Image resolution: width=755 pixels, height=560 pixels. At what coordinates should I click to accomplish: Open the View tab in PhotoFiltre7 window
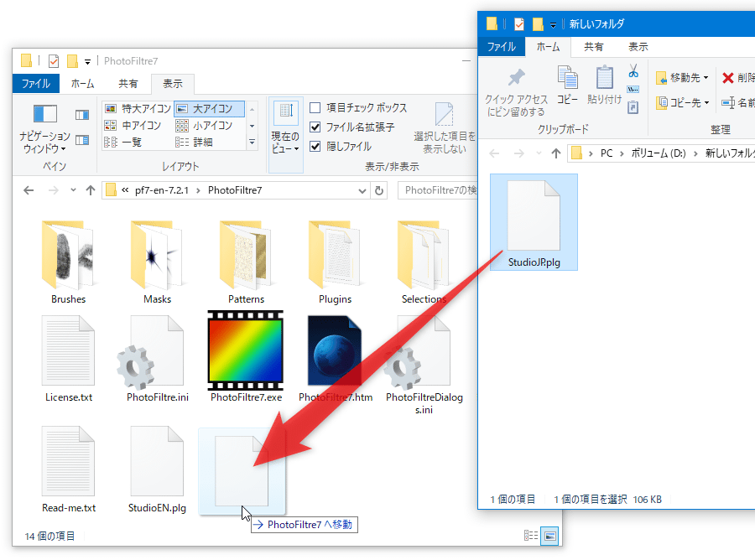[172, 84]
